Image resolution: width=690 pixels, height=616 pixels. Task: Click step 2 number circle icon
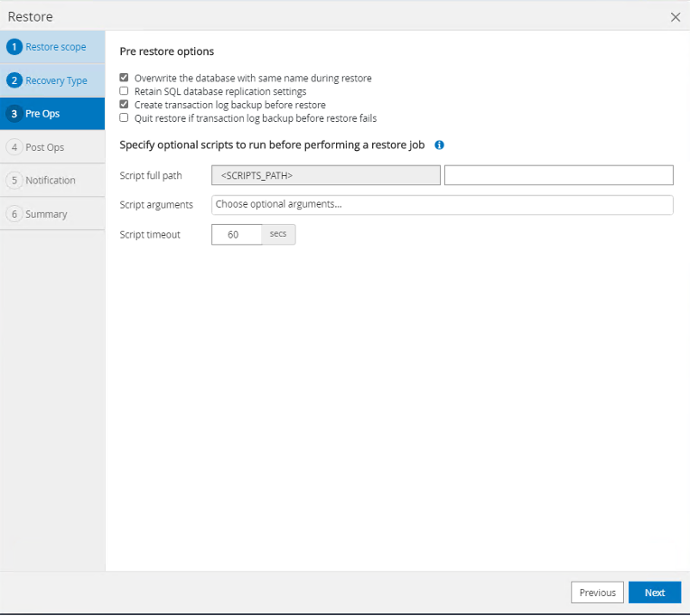point(14,80)
